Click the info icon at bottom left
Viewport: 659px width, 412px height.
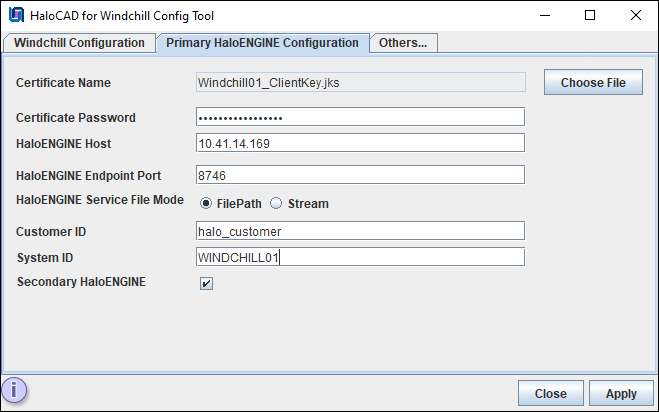tap(14, 390)
